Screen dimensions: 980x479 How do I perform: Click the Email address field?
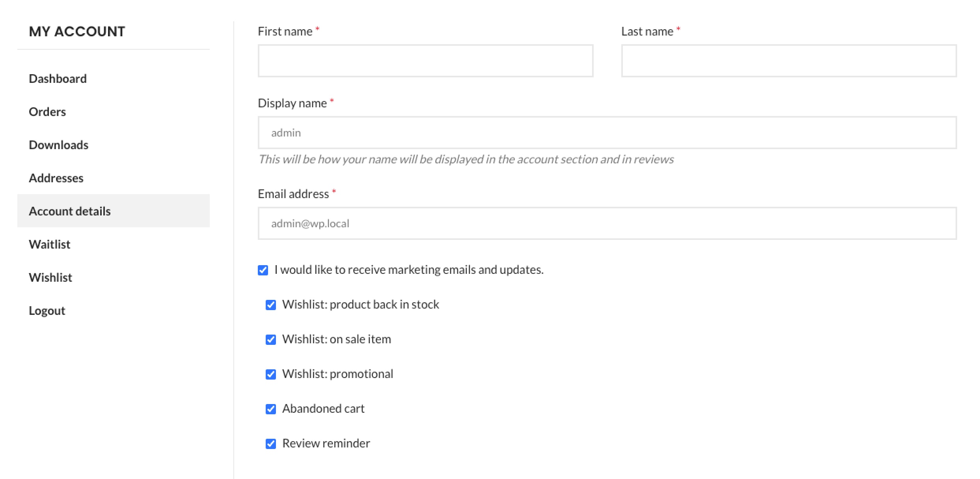click(607, 223)
